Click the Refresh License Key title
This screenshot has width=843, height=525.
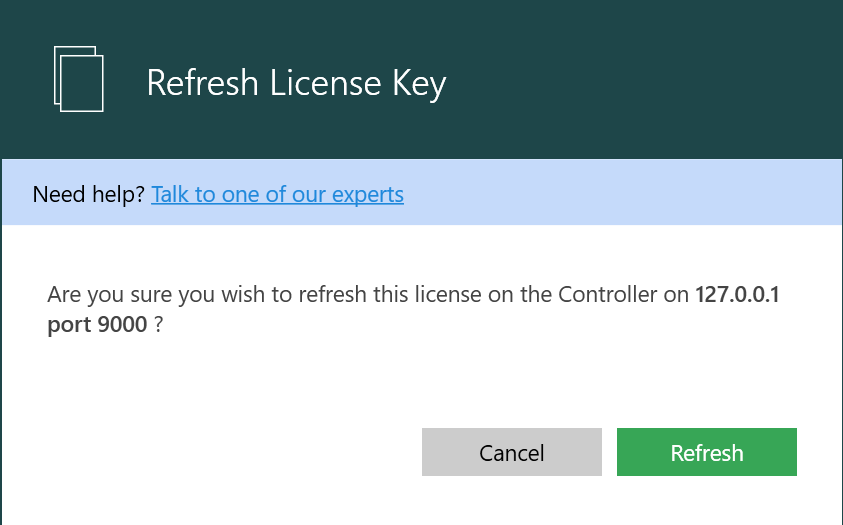pos(296,83)
